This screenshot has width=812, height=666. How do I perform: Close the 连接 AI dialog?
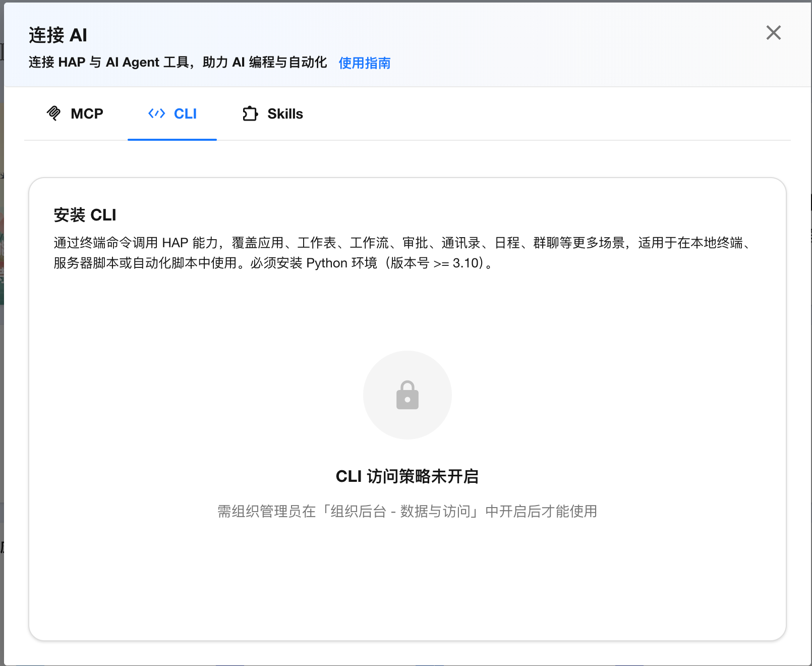click(773, 33)
